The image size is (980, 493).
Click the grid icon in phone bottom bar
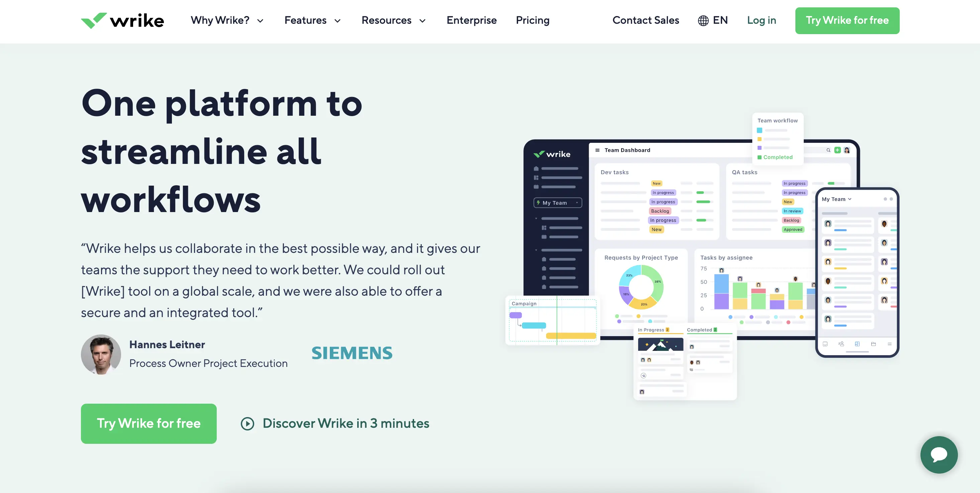(857, 344)
